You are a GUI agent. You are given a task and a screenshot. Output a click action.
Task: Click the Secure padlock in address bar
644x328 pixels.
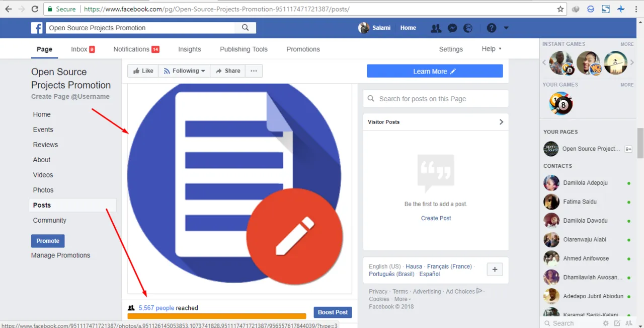pos(49,9)
